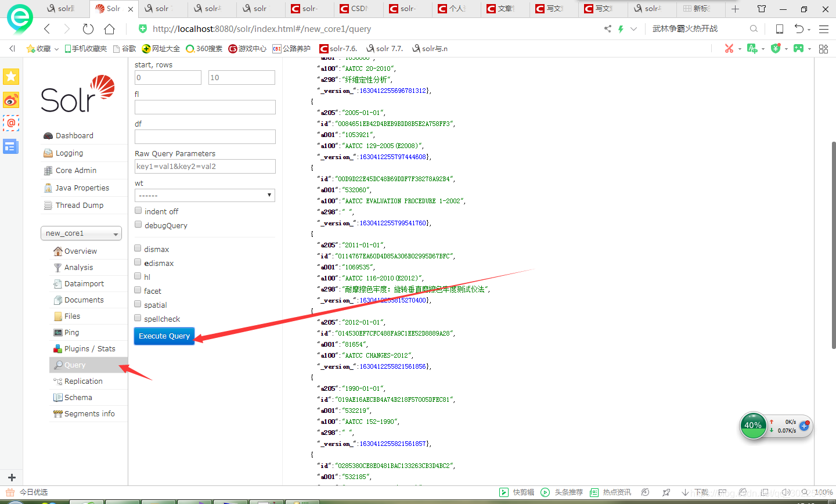Open the blue news reader sidebar icon

point(11,146)
